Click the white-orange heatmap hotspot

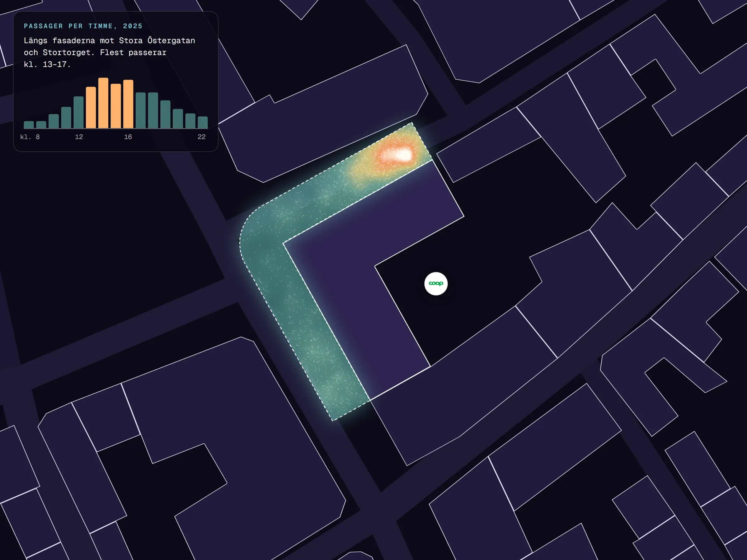[396, 155]
